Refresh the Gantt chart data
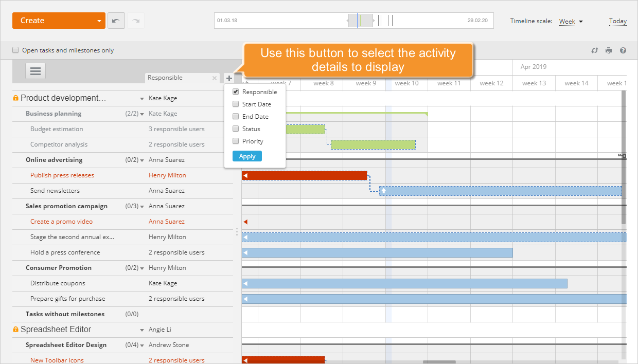The width and height of the screenshot is (638, 364). (594, 50)
